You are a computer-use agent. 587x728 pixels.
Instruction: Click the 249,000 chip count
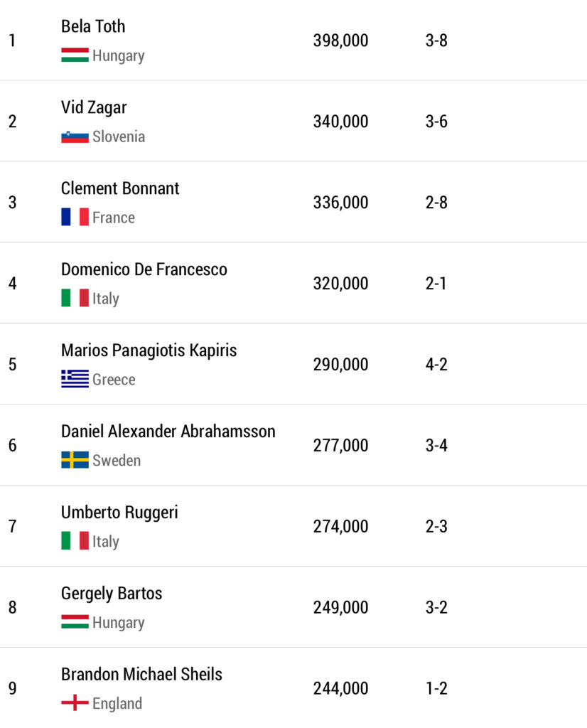(340, 608)
